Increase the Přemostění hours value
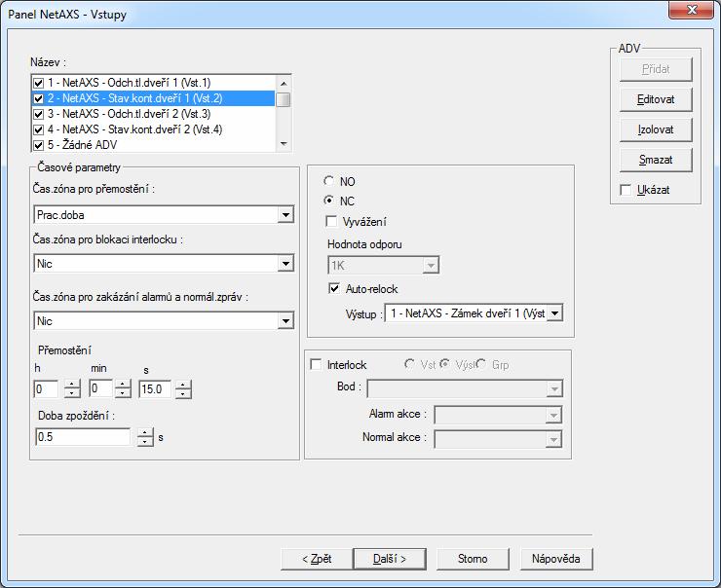This screenshot has width=721, height=588. 72,385
